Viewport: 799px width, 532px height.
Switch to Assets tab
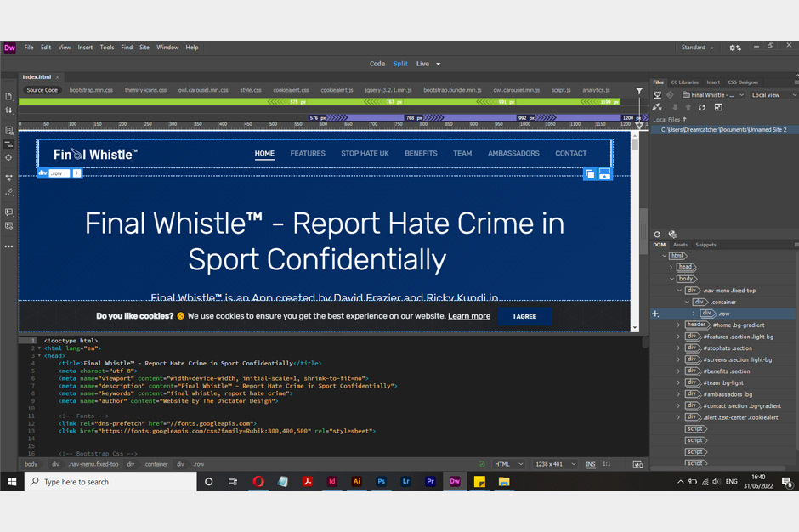[x=680, y=245]
